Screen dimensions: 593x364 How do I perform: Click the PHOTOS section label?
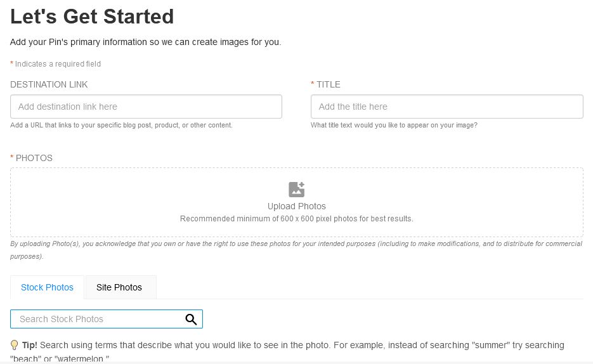tap(34, 158)
